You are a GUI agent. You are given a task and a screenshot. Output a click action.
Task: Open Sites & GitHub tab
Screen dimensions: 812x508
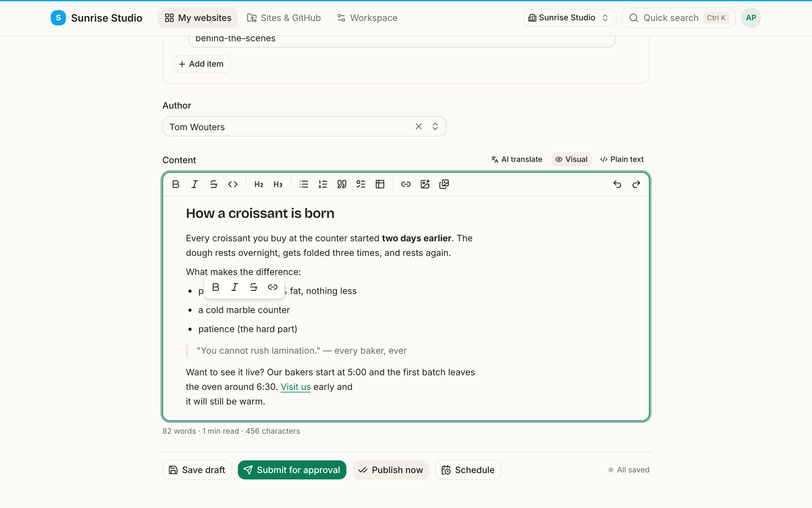pyautogui.click(x=284, y=18)
